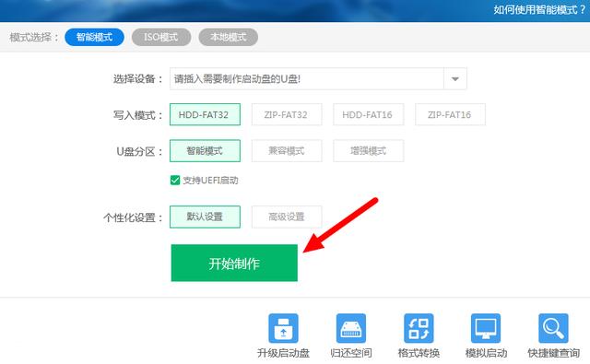Click the green 开始制作 button
Viewport: 590px width, 364px height.
pyautogui.click(x=234, y=263)
